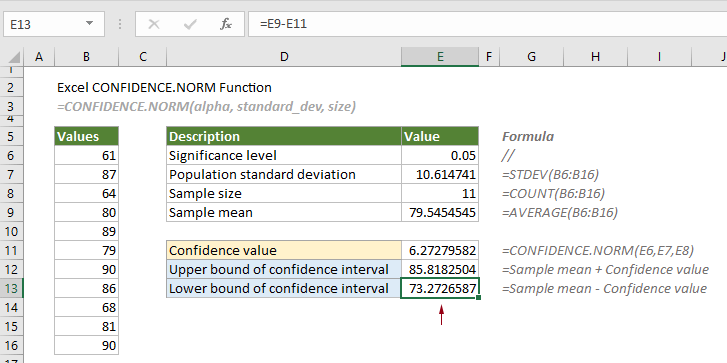
Task: Select cell with value 87
Action: pyautogui.click(x=86, y=174)
